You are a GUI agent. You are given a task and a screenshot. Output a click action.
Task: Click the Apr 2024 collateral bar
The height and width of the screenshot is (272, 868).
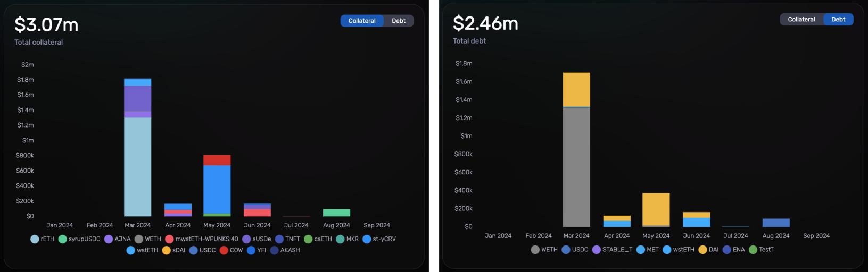[x=178, y=210]
